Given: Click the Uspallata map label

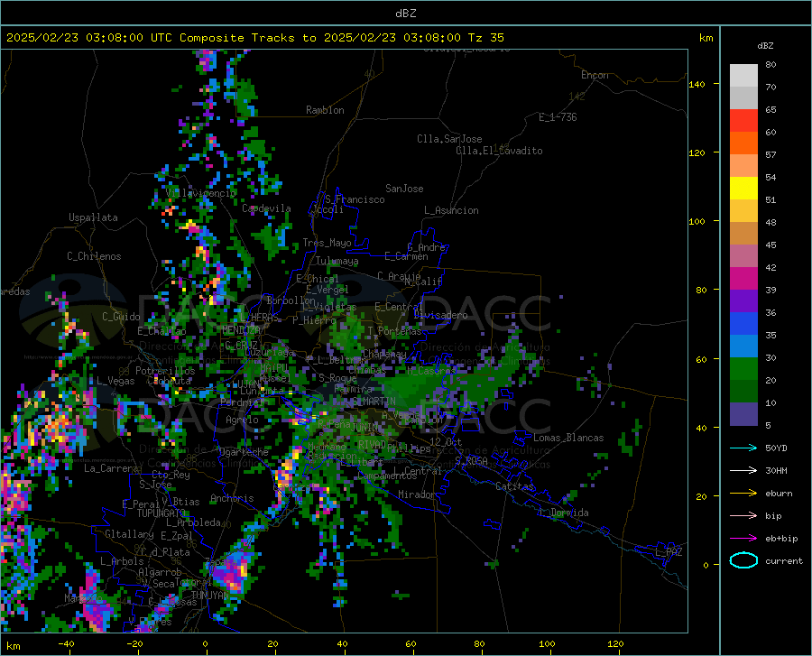Looking at the screenshot, I should point(93,217).
